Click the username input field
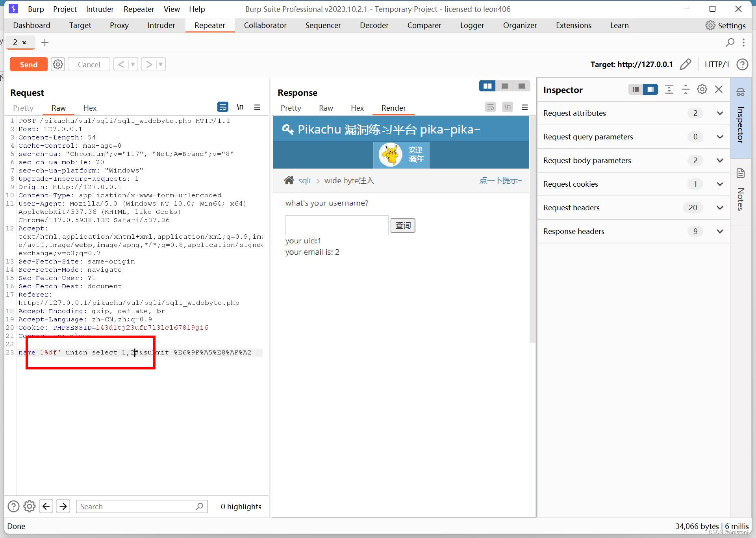The width and height of the screenshot is (756, 538). pos(337,225)
